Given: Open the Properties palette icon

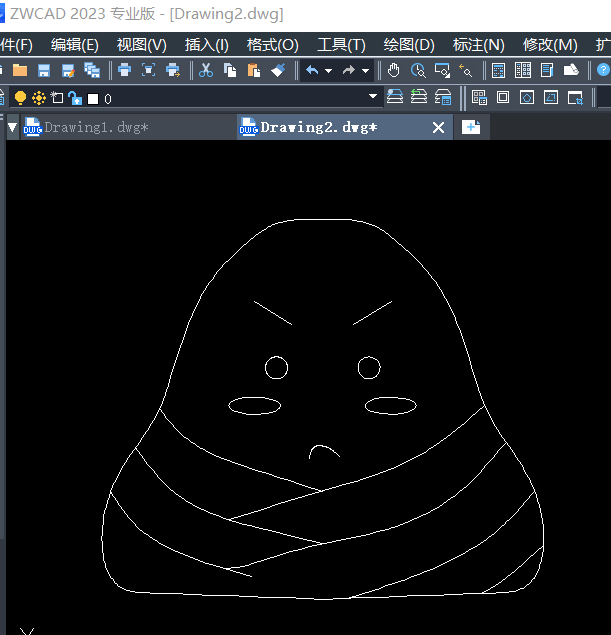Looking at the screenshot, I should coord(547,70).
